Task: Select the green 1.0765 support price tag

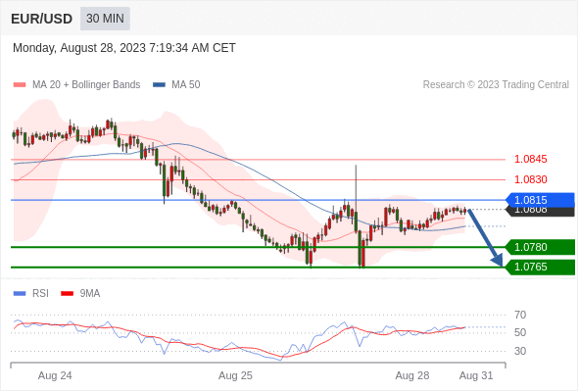Action: (540, 267)
